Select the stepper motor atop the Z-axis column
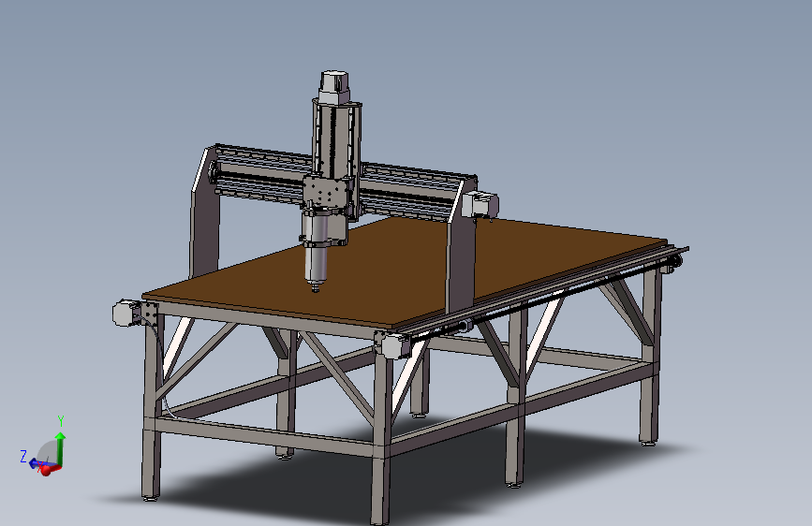This screenshot has width=812, height=526. pos(334,87)
